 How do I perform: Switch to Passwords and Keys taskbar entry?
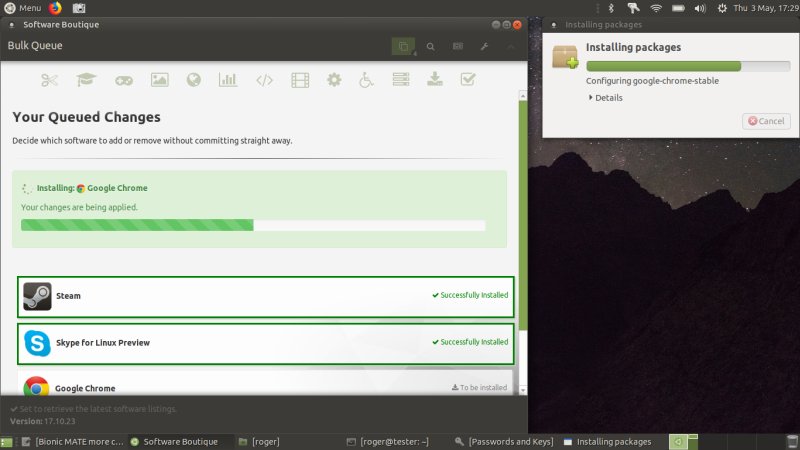click(x=504, y=442)
